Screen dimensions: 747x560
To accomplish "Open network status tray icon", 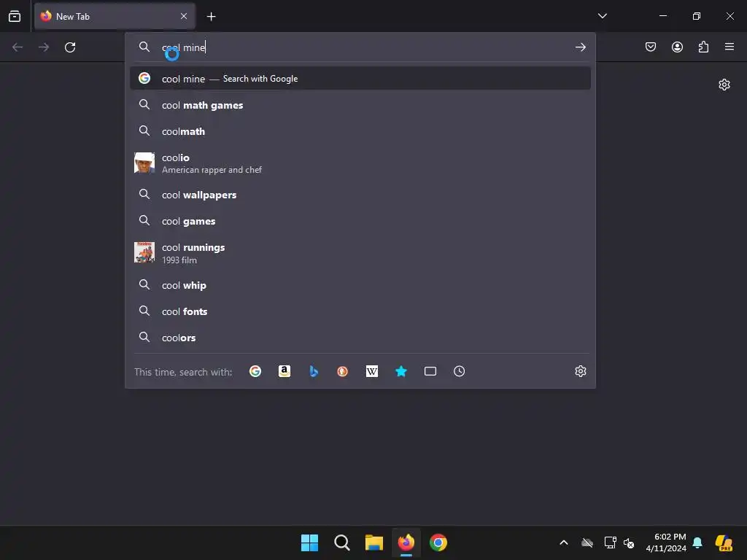I will pyautogui.click(x=610, y=542).
